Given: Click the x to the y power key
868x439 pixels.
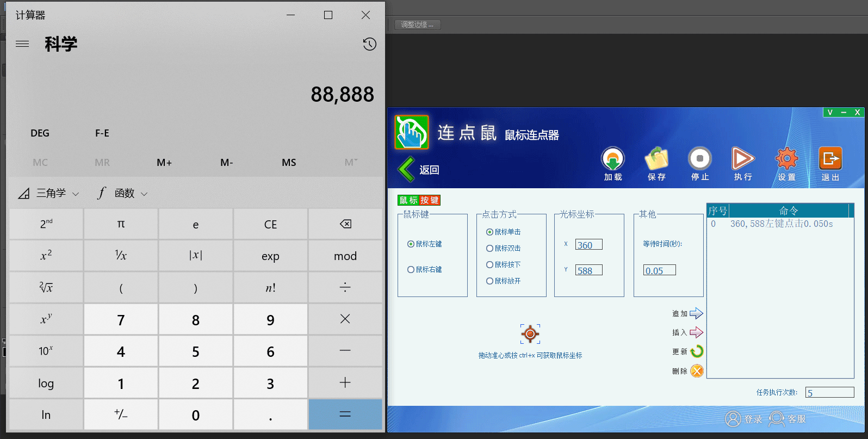Looking at the screenshot, I should tap(46, 319).
